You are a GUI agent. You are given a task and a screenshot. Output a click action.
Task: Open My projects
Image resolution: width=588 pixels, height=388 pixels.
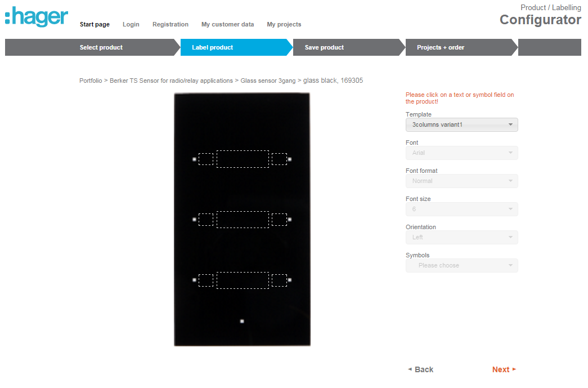tap(284, 24)
